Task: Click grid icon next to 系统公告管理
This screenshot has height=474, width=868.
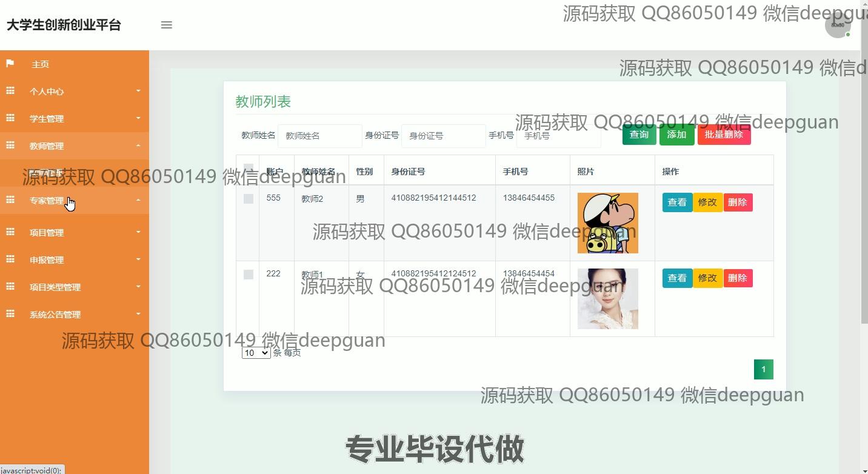Action: pos(10,314)
